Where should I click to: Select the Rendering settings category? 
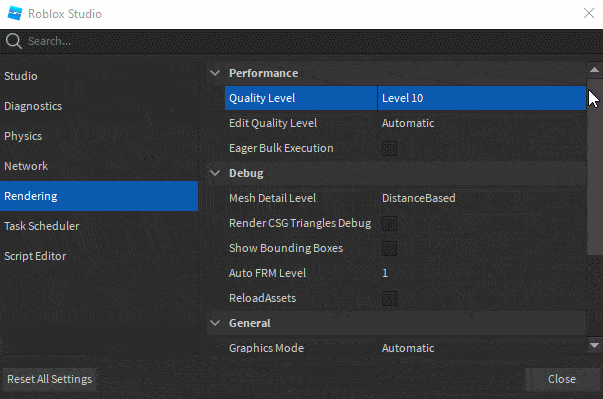pyautogui.click(x=99, y=196)
